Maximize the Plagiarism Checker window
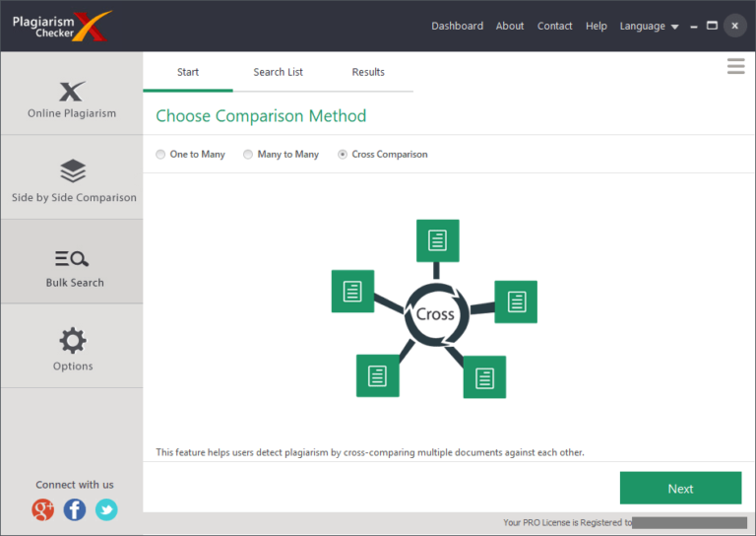 pyautogui.click(x=712, y=26)
